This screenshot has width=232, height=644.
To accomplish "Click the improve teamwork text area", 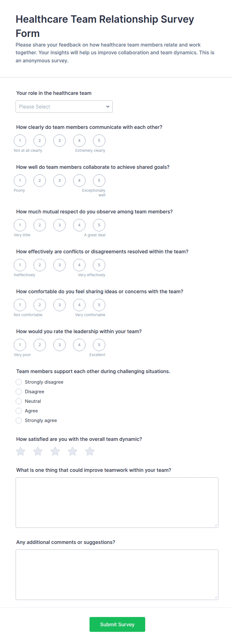I will pos(117,502).
